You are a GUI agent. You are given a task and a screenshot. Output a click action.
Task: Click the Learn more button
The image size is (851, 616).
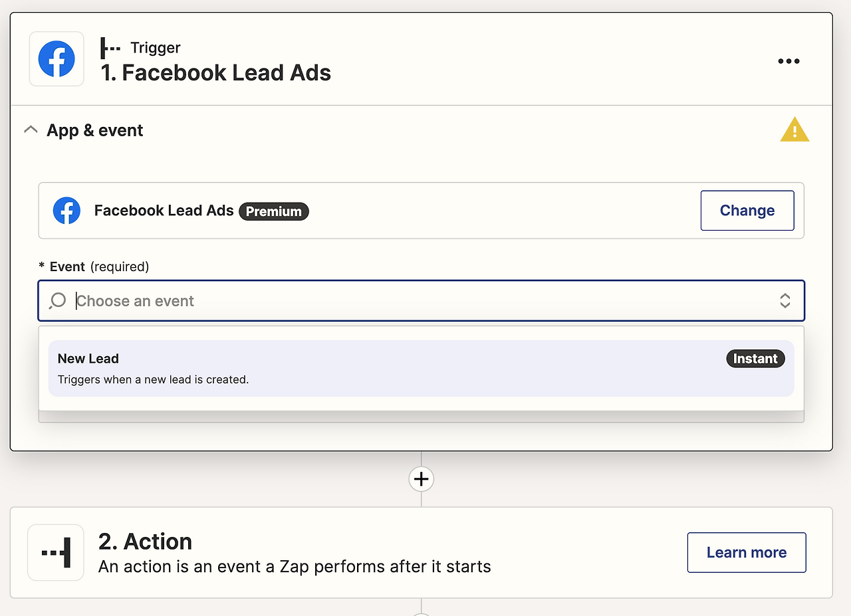pos(746,552)
